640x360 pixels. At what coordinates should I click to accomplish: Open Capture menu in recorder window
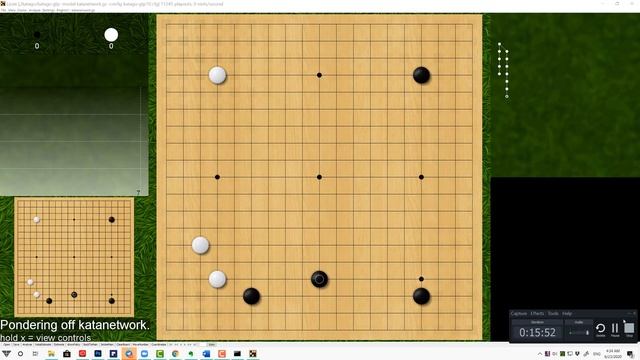click(519, 313)
